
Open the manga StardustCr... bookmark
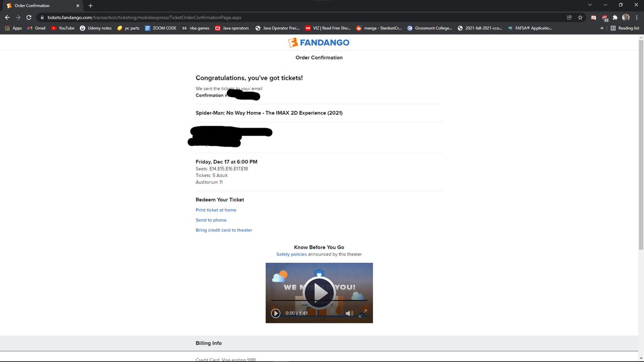[x=379, y=28]
